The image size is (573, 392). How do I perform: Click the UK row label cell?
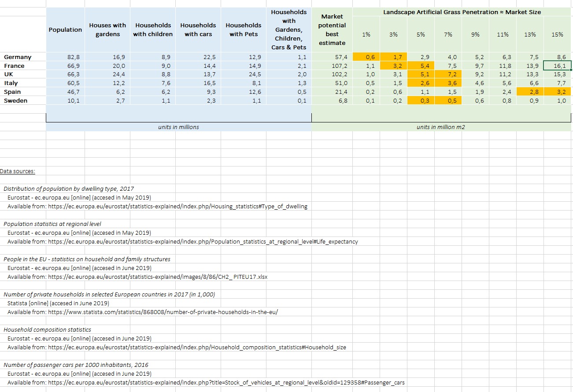(x=23, y=74)
